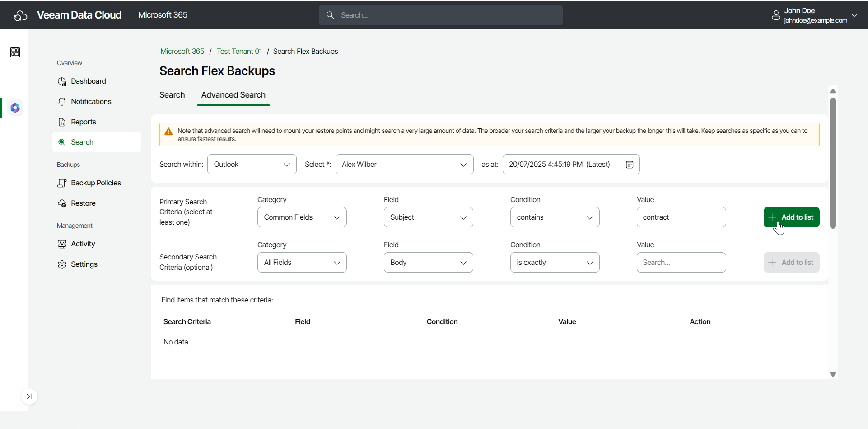This screenshot has width=868, height=429.
Task: Click the scrollbar down arrow
Action: (x=833, y=374)
